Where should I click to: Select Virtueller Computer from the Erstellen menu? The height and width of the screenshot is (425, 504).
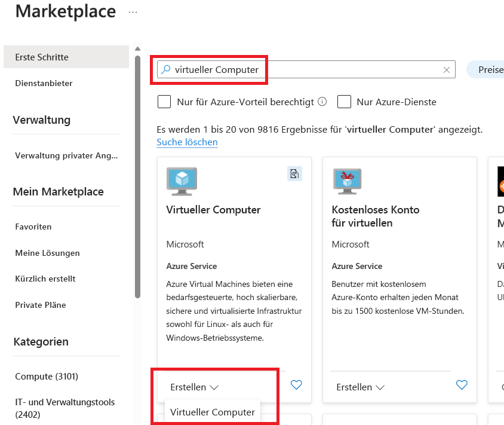coord(213,412)
